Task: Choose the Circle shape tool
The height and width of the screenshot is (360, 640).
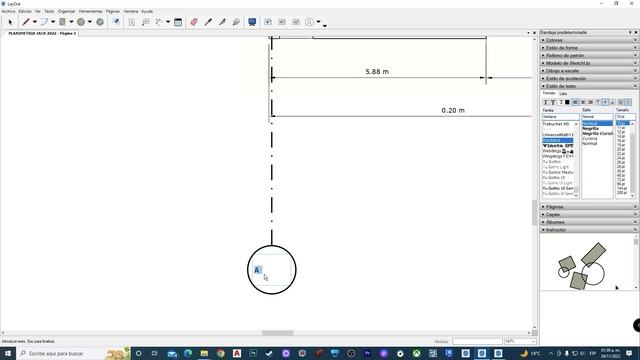Action: [x=81, y=22]
